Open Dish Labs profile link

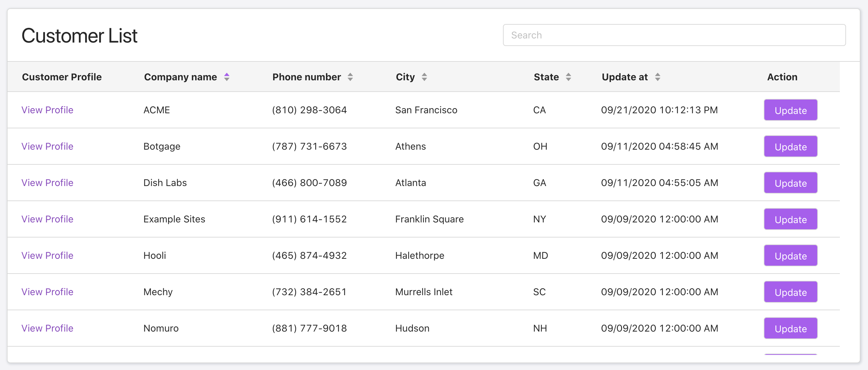coord(47,183)
